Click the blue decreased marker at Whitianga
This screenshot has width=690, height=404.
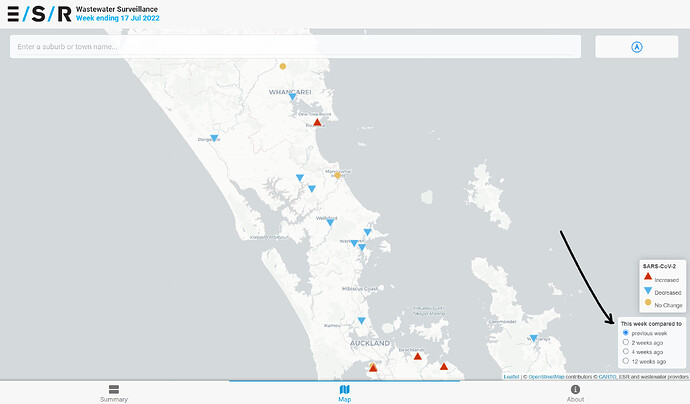click(533, 338)
